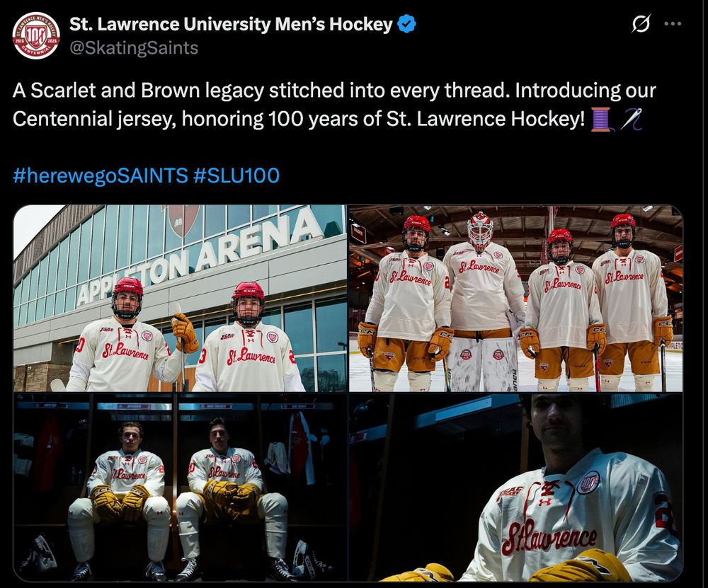Viewport: 708px width, 588px height.
Task: Click the sewing needle emoji
Action: tap(632, 119)
